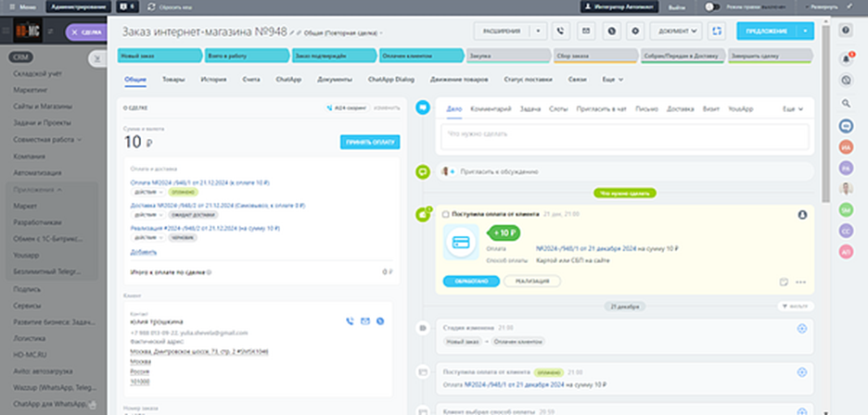Click the phone call icon in header
The height and width of the screenshot is (415, 868).
tap(561, 31)
